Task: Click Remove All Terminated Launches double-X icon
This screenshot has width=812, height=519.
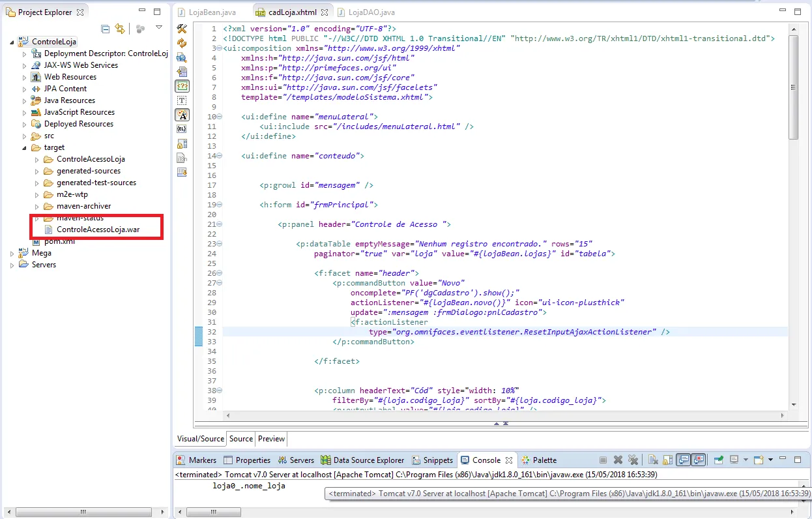Action: pos(632,460)
